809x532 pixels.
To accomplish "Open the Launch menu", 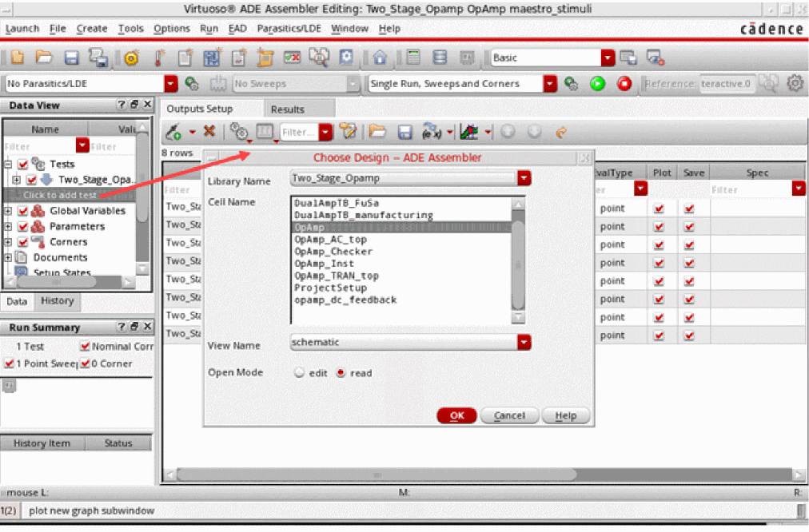I will [x=22, y=29].
